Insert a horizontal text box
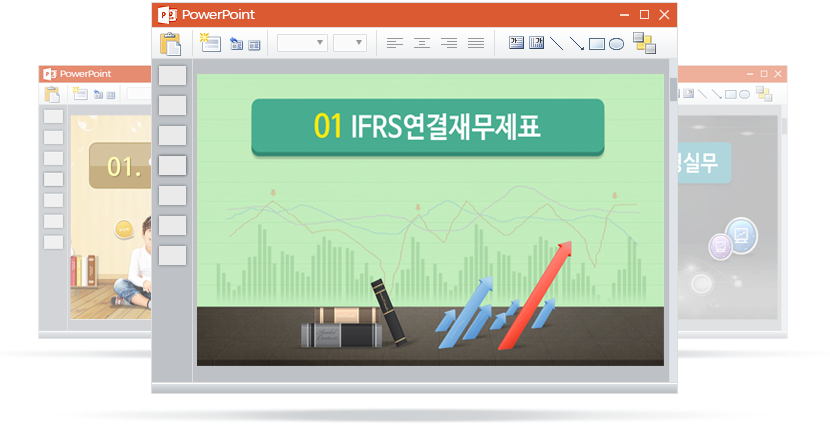This screenshot has width=830, height=440. coord(516,43)
